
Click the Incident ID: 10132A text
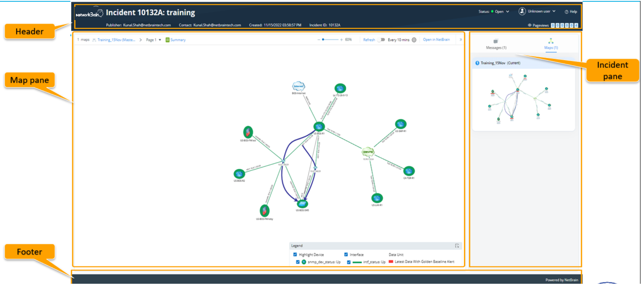[325, 25]
